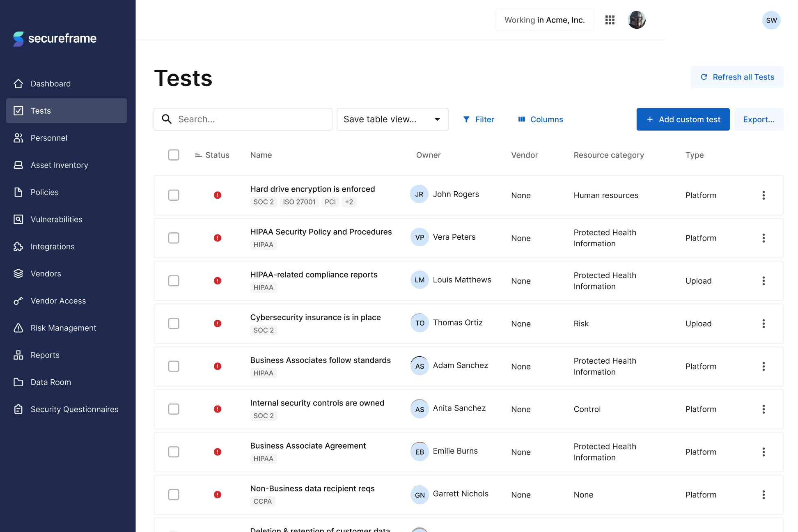Toggle the select-all checkbox in table header
Viewport: 798px width, 532px height.
point(174,155)
